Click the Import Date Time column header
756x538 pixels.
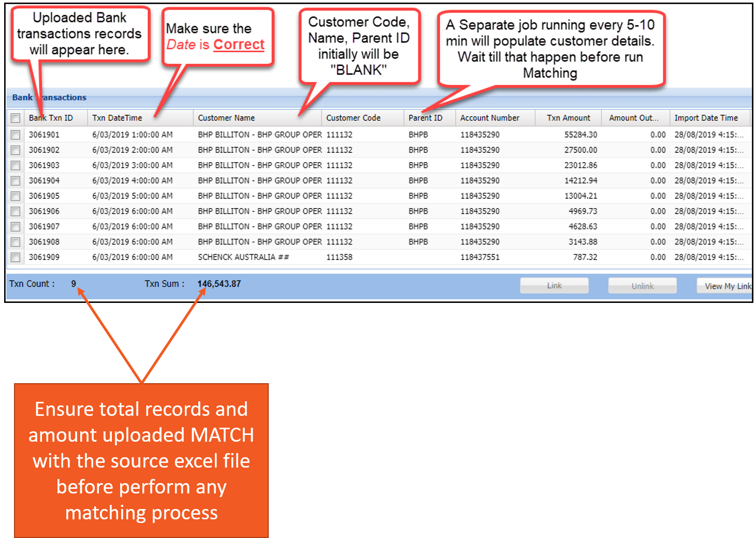pyautogui.click(x=706, y=118)
